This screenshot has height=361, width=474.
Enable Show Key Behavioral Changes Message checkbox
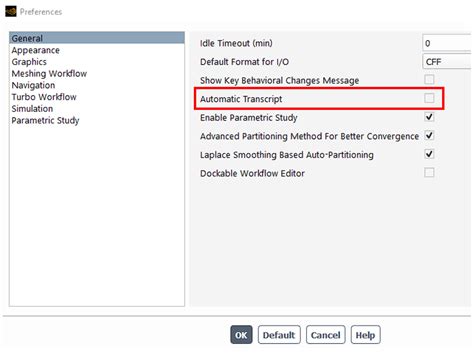click(x=429, y=80)
